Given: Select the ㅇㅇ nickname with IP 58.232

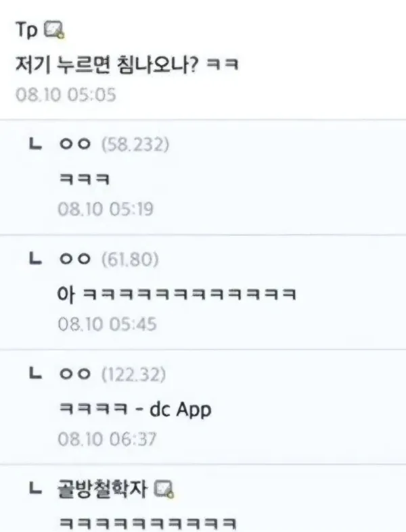Looking at the screenshot, I should pos(75,144).
